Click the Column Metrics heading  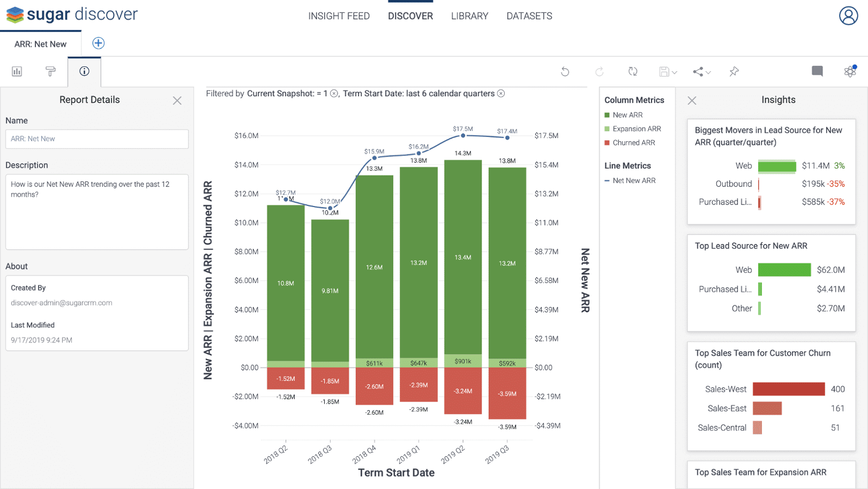click(634, 100)
